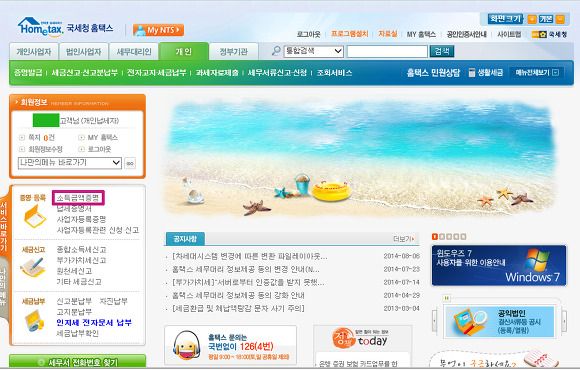This screenshot has height=370, width=580.
Task: Open the 조회서비스 menu
Action: [334, 73]
